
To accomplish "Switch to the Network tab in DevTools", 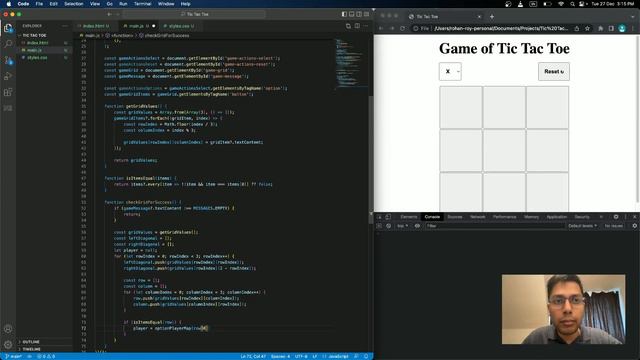I will pyautogui.click(x=478, y=217).
